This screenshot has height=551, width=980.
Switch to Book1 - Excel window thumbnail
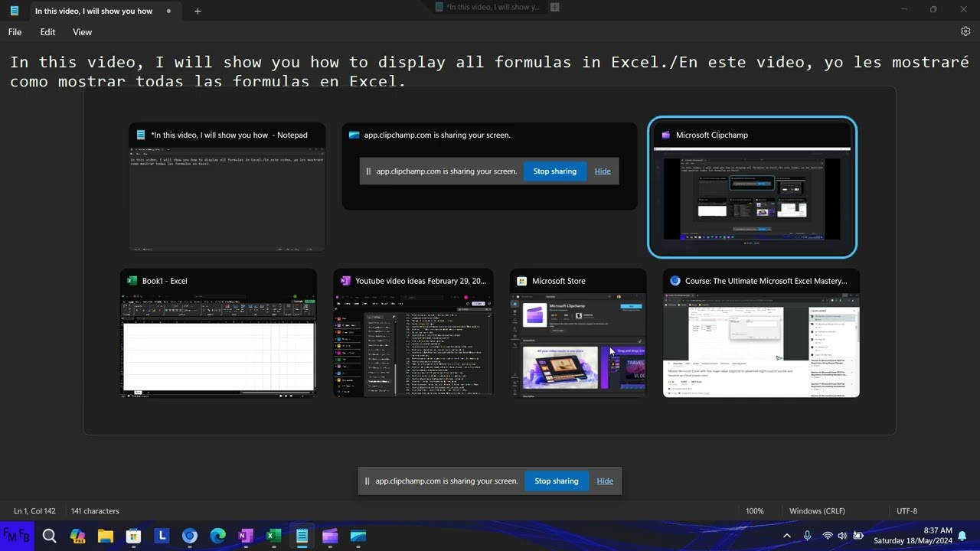[x=218, y=333]
